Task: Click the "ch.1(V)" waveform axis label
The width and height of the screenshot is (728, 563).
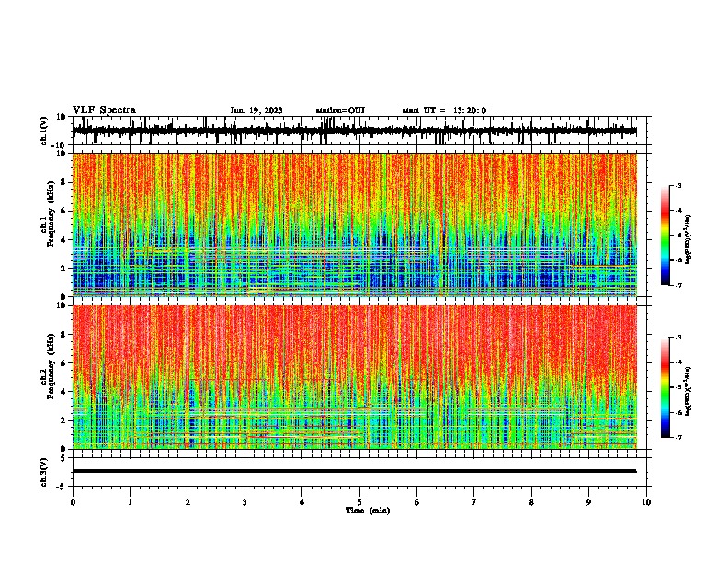Action: pos(44,131)
